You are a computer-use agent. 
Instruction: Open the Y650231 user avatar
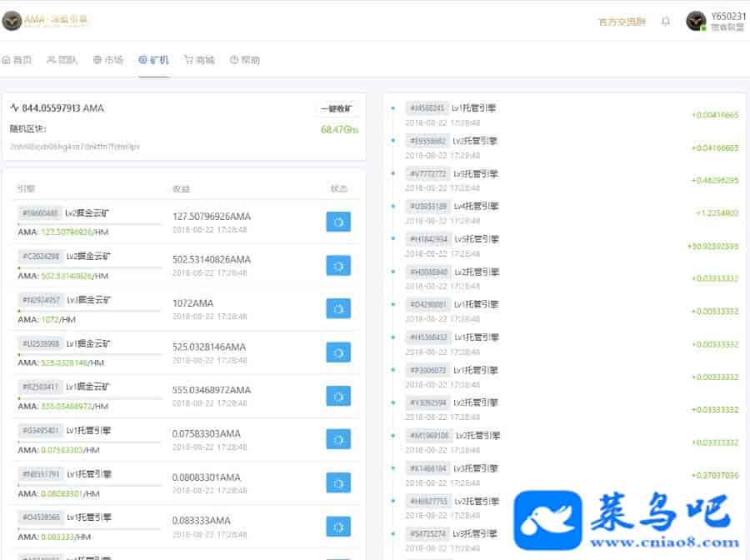[x=696, y=21]
